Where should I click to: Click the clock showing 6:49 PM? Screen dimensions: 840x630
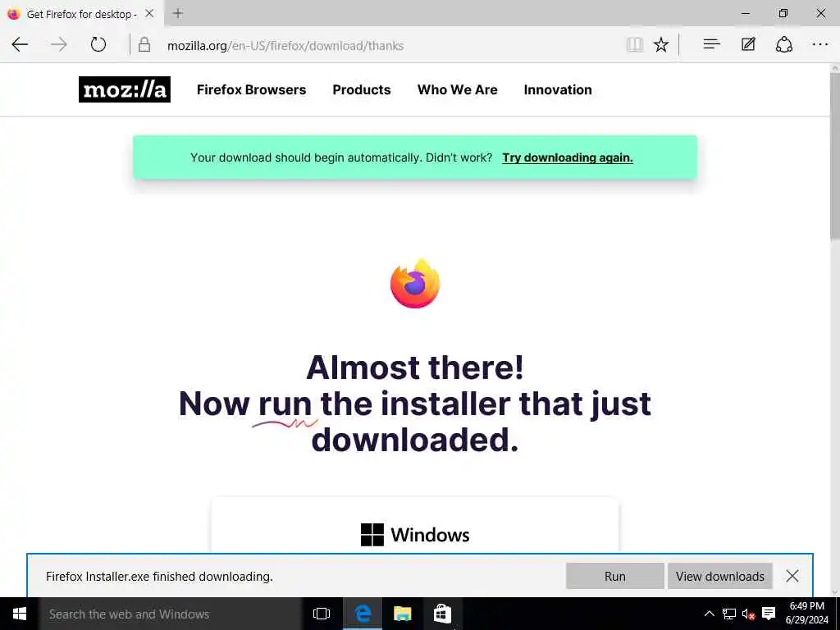click(x=807, y=614)
